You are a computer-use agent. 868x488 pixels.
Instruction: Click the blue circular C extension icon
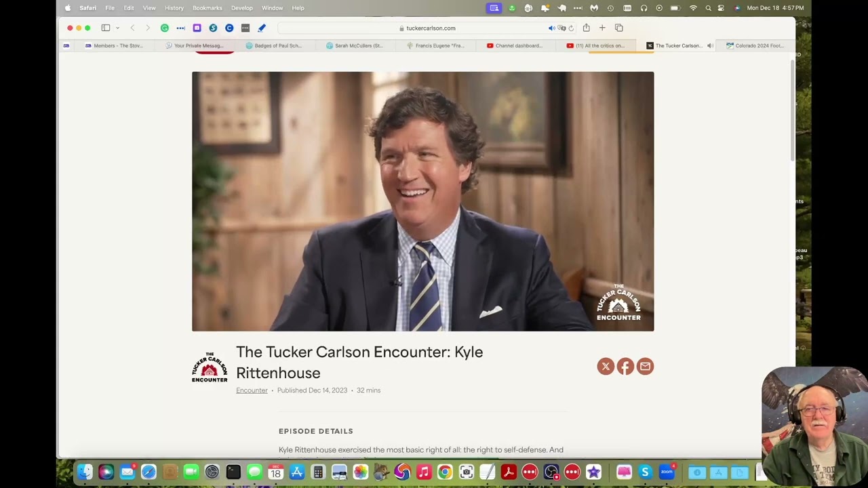tap(229, 28)
